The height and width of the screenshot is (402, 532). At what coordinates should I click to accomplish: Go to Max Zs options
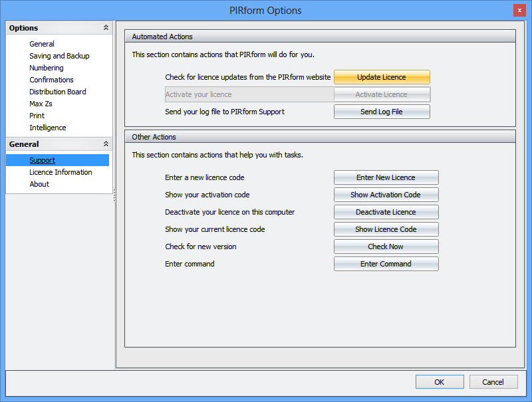pyautogui.click(x=42, y=104)
